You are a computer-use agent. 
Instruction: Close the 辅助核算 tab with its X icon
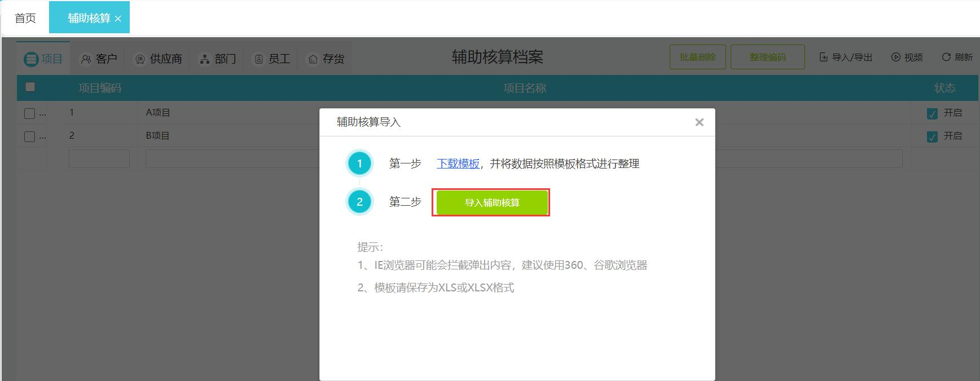coord(118,19)
